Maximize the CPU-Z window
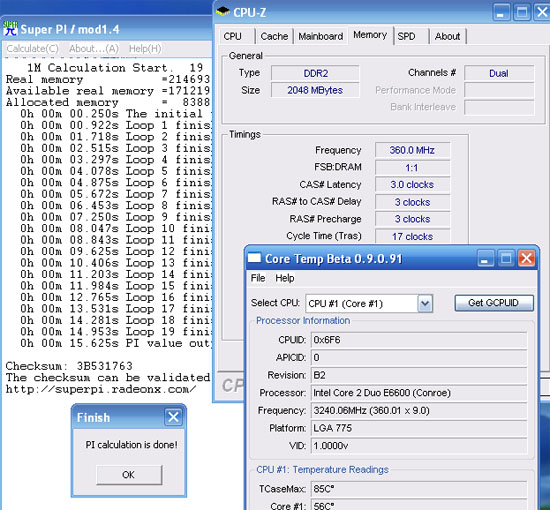Viewport: 550px width, 510px height. tap(522, 13)
